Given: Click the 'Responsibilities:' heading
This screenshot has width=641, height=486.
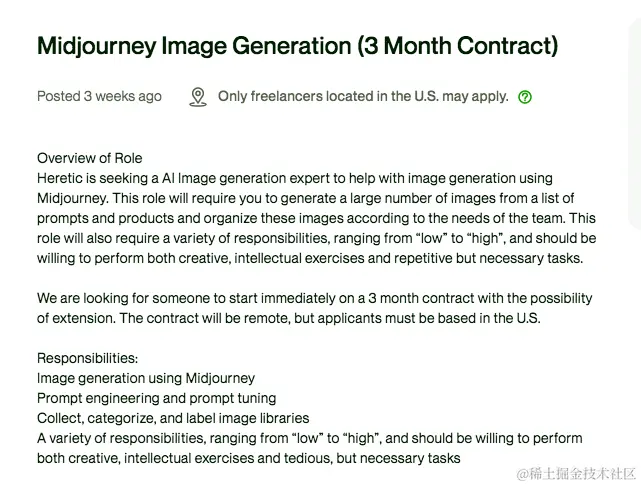Looking at the screenshot, I should (x=87, y=358).
